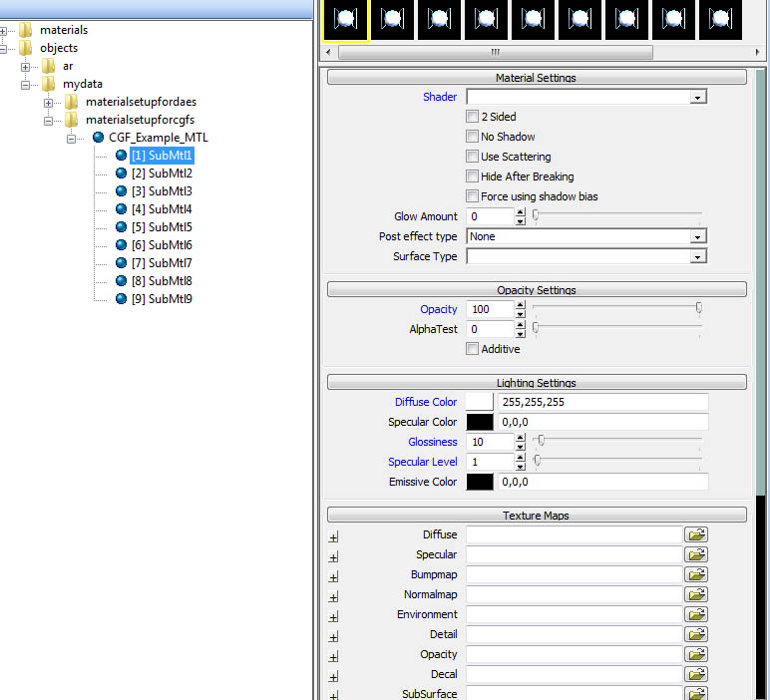This screenshot has width=770, height=700.
Task: Collapse the Texture Maps rollup
Action: (x=537, y=515)
